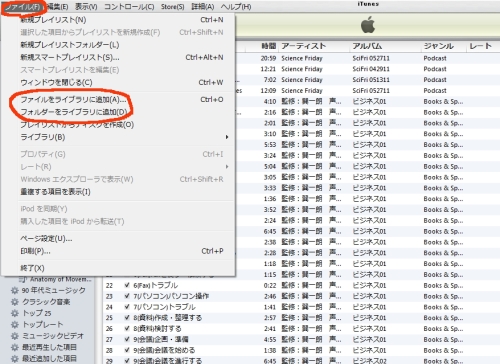The width and height of the screenshot is (500, 364).
Task: Sort by the 時間 column header
Action: pos(268,46)
